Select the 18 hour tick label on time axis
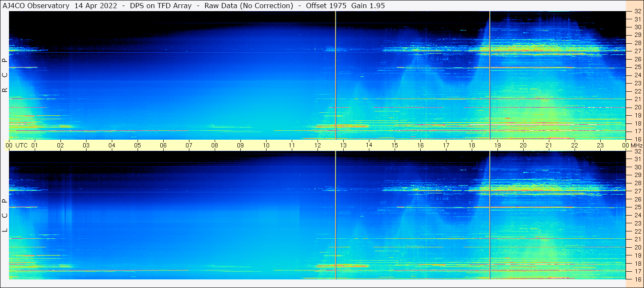Image resolution: width=644 pixels, height=288 pixels. 472,145
